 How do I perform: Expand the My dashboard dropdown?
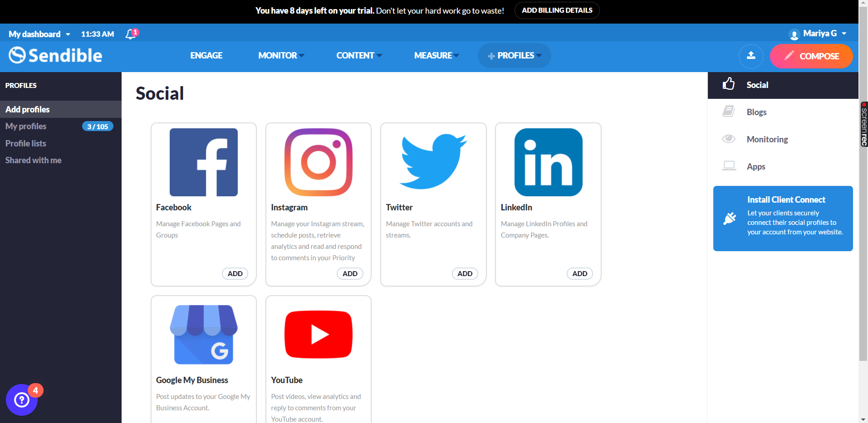click(39, 34)
